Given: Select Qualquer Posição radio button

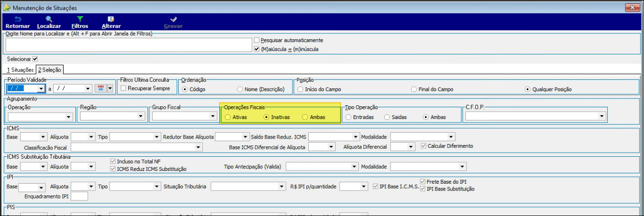Looking at the screenshot, I should point(527,89).
